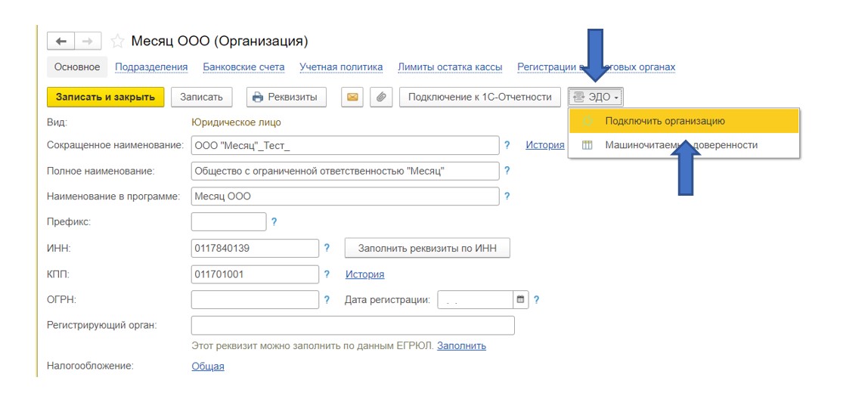868x399 pixels.
Task: Open История link next to КПП
Action: (x=364, y=274)
